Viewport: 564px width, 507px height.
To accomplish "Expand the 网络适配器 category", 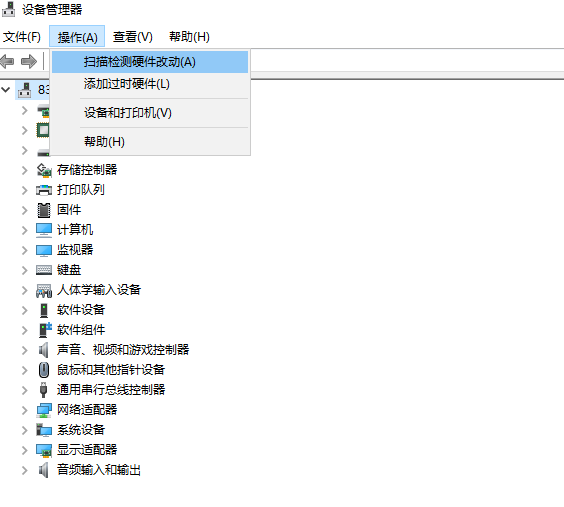I will click(24, 410).
